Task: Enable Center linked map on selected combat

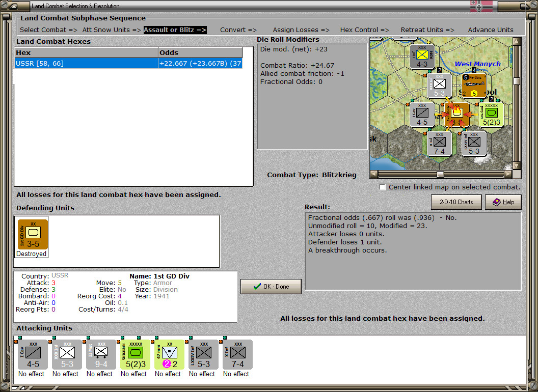Action: [x=383, y=187]
